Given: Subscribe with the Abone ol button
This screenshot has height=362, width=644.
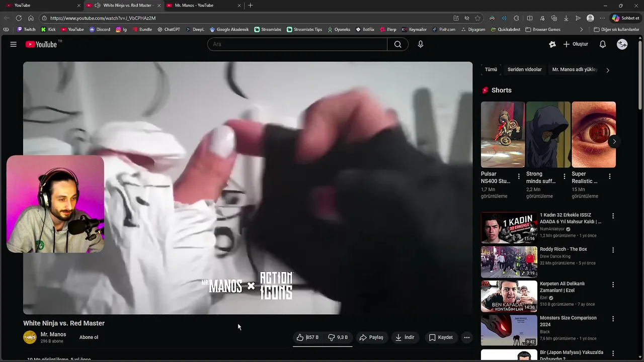Looking at the screenshot, I should [89, 337].
